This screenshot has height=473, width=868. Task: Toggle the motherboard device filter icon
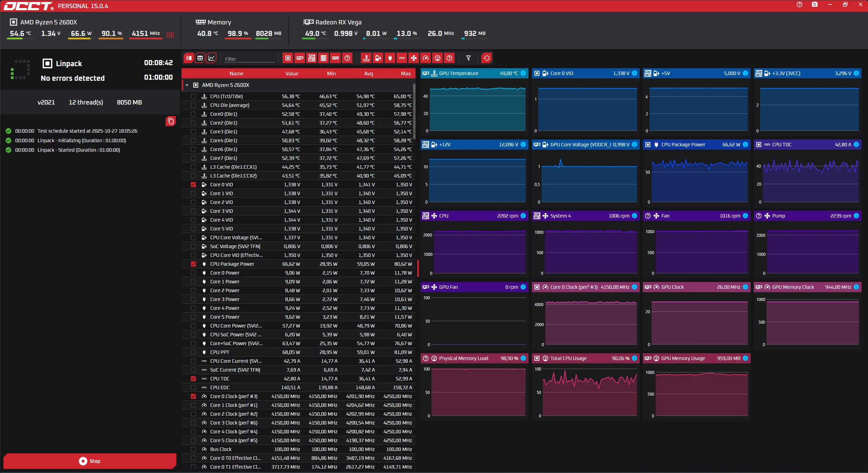(x=311, y=58)
